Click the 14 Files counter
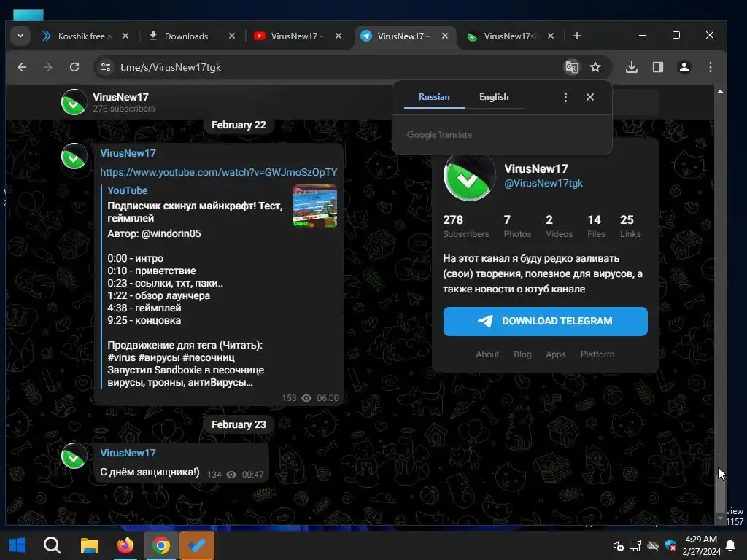Viewport: 747px width, 560px height. pos(596,226)
